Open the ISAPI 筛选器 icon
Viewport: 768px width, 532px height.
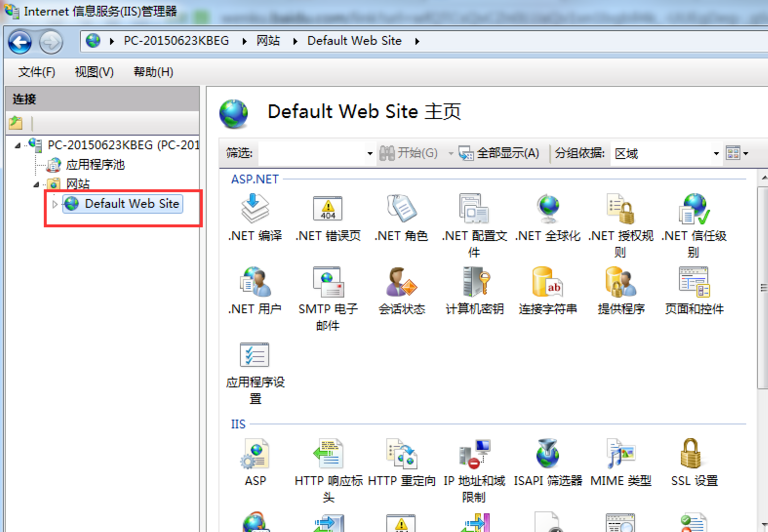coord(547,454)
